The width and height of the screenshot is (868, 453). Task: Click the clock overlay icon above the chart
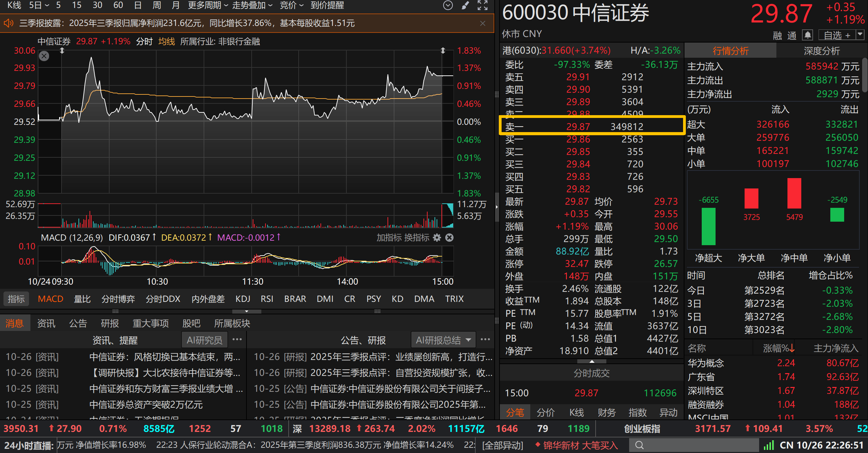[448, 5]
